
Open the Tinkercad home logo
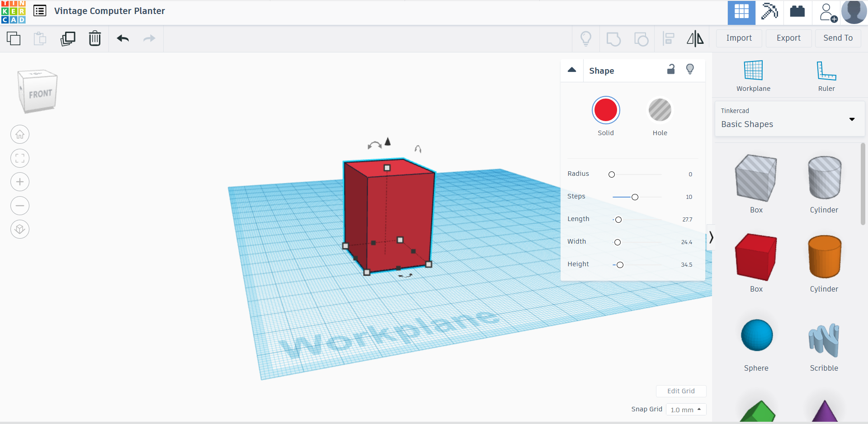click(x=14, y=12)
